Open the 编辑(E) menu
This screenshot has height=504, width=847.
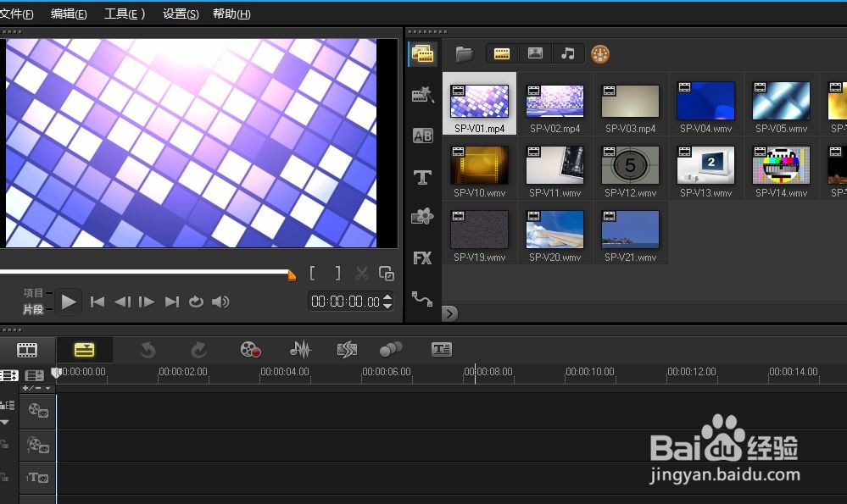(69, 14)
